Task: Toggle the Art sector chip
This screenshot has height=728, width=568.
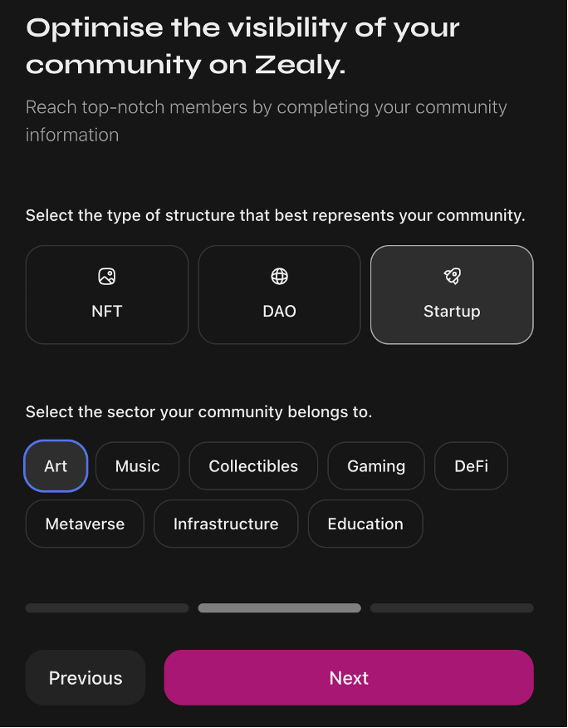Action: tap(56, 466)
